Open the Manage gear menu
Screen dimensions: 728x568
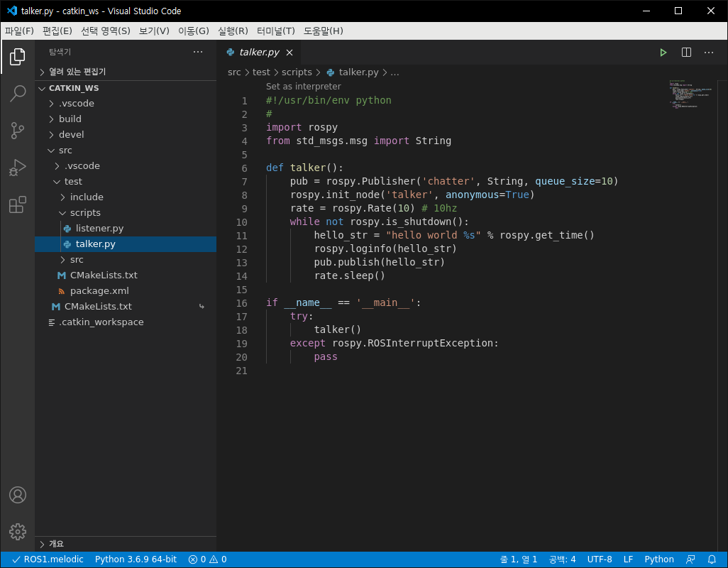click(18, 532)
